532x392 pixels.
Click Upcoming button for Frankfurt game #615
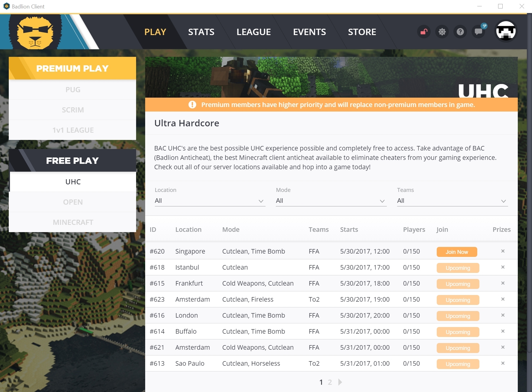pos(458,284)
